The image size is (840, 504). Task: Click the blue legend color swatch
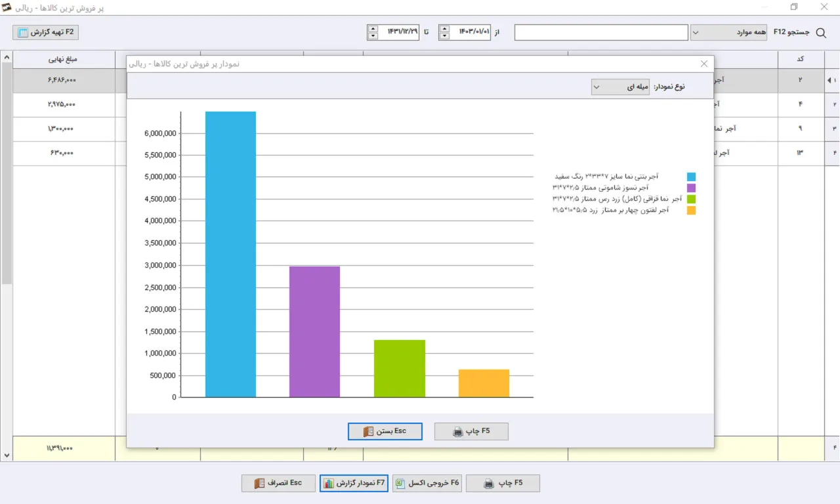click(691, 177)
